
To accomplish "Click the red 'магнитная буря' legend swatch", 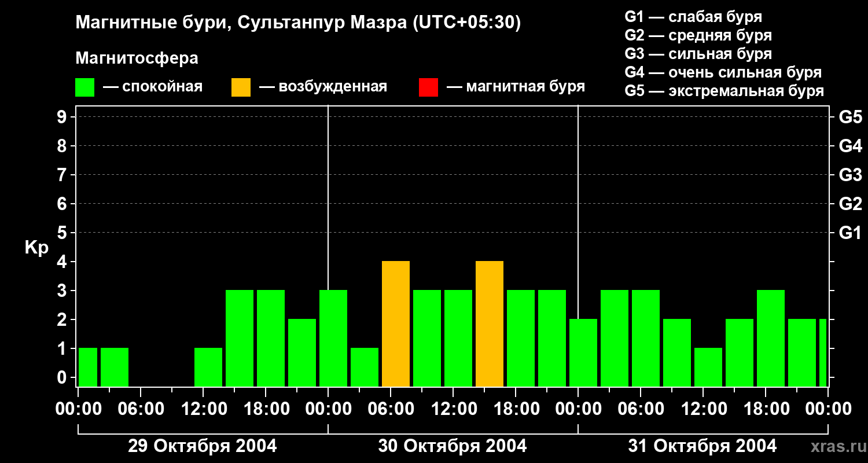I will 428,87.
